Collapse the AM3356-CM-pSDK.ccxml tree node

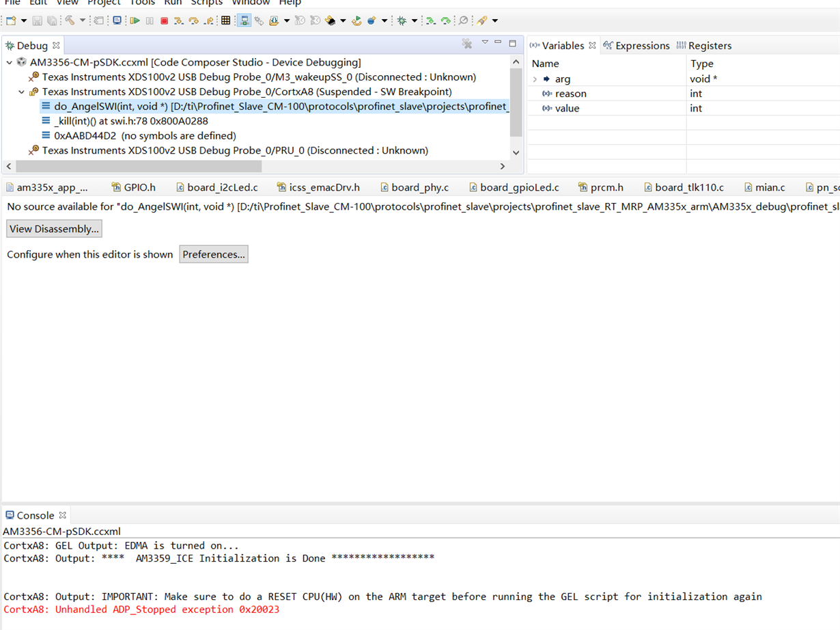pos(10,62)
